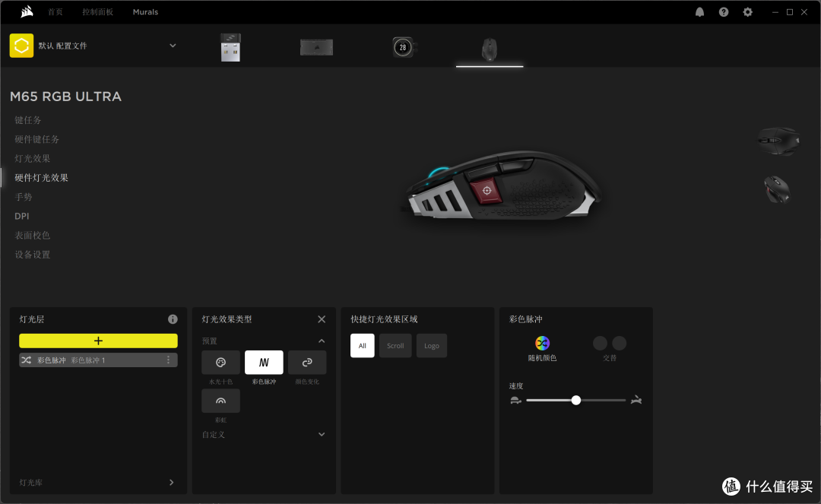Open the notifications bell

(x=699, y=12)
